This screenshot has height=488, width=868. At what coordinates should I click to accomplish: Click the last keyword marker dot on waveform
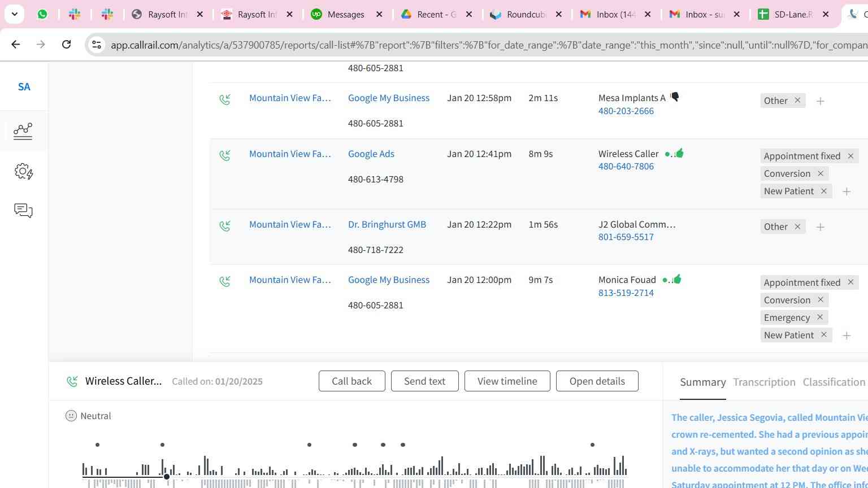click(x=592, y=445)
